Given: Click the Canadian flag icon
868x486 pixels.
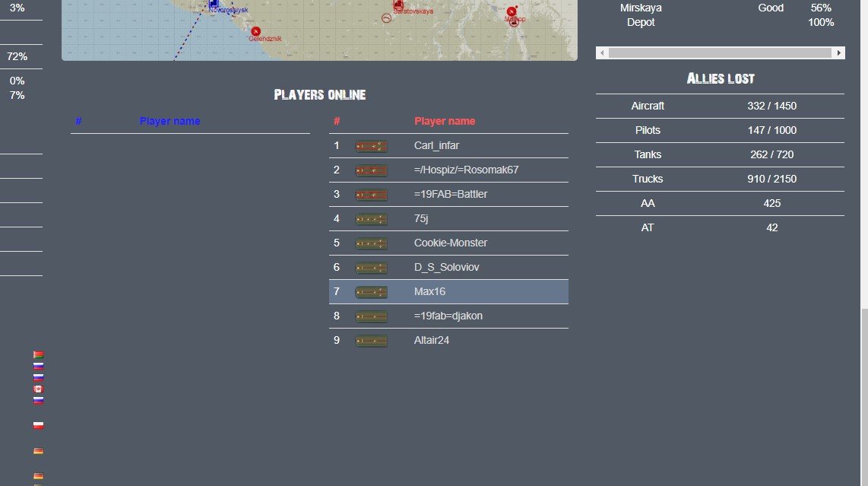Looking at the screenshot, I should pyautogui.click(x=38, y=389).
